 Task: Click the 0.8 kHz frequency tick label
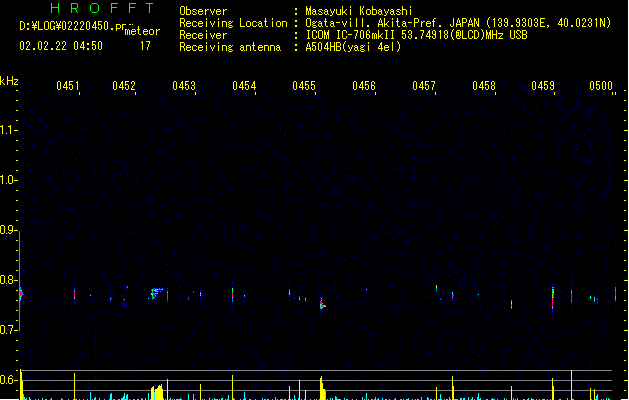pyautogui.click(x=7, y=280)
